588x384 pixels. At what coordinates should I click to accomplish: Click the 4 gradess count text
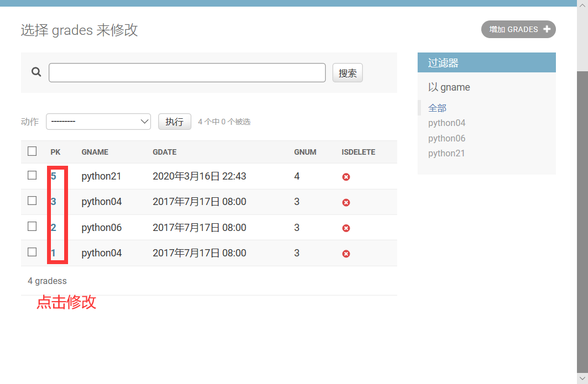pyautogui.click(x=47, y=281)
